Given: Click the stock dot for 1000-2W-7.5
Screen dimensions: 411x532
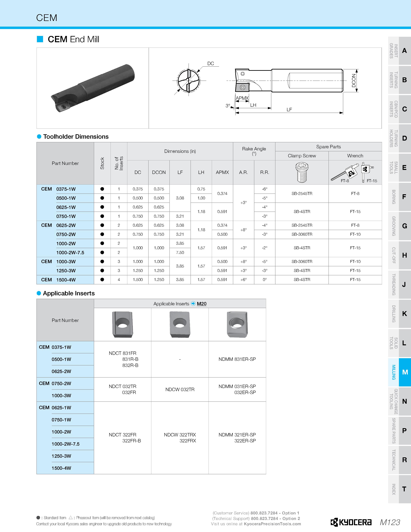Looking at the screenshot, I should (102, 252).
